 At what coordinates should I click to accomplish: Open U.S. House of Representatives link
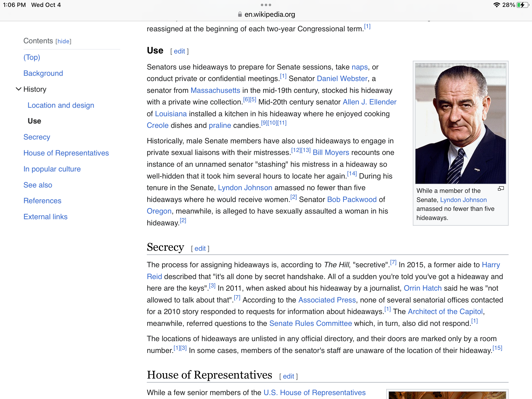[x=314, y=393]
